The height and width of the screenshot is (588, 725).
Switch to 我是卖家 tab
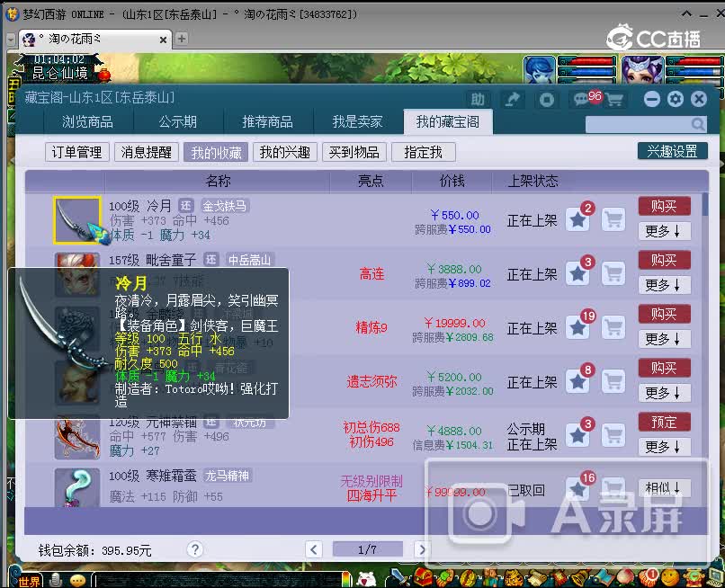point(358,121)
